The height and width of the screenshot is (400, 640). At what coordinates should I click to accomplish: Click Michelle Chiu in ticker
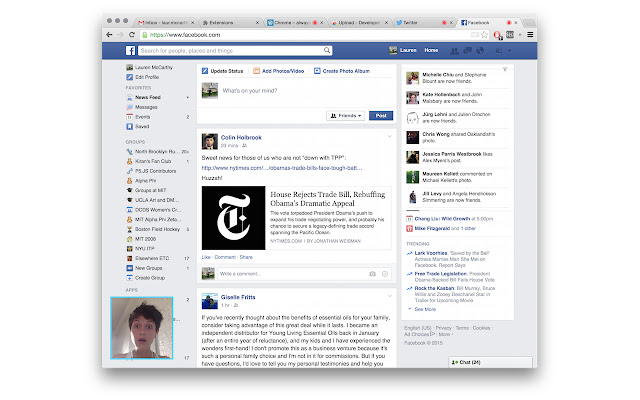(x=438, y=75)
